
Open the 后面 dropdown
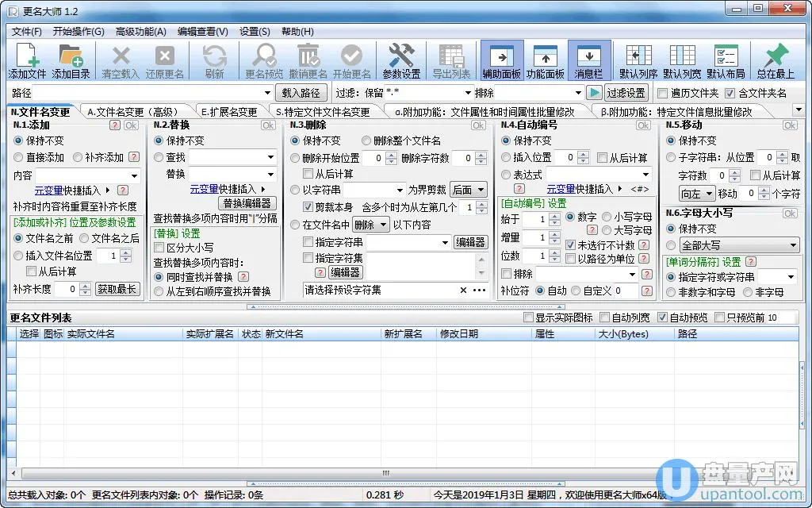click(469, 190)
